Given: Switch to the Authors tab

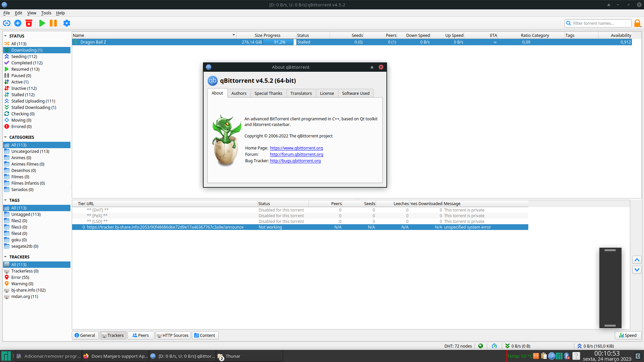Looking at the screenshot, I should click(238, 93).
